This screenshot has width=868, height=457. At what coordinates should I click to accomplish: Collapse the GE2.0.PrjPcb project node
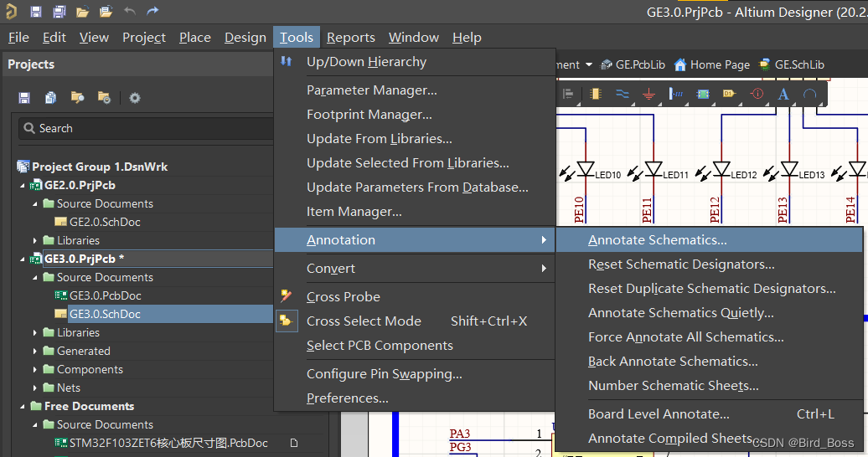(x=22, y=185)
